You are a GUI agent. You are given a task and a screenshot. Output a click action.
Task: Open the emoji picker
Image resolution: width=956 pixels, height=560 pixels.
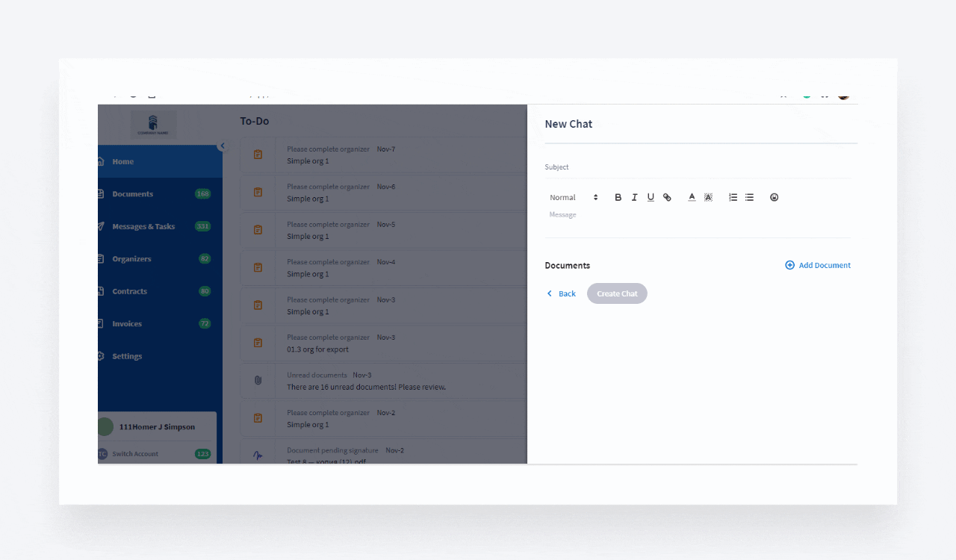pos(774,197)
